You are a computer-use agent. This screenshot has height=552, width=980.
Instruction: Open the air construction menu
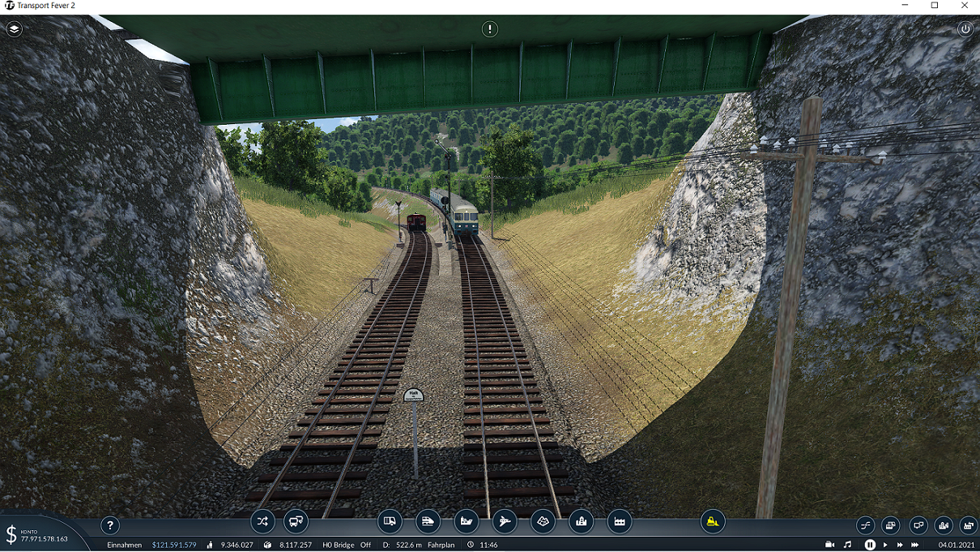[x=505, y=521]
